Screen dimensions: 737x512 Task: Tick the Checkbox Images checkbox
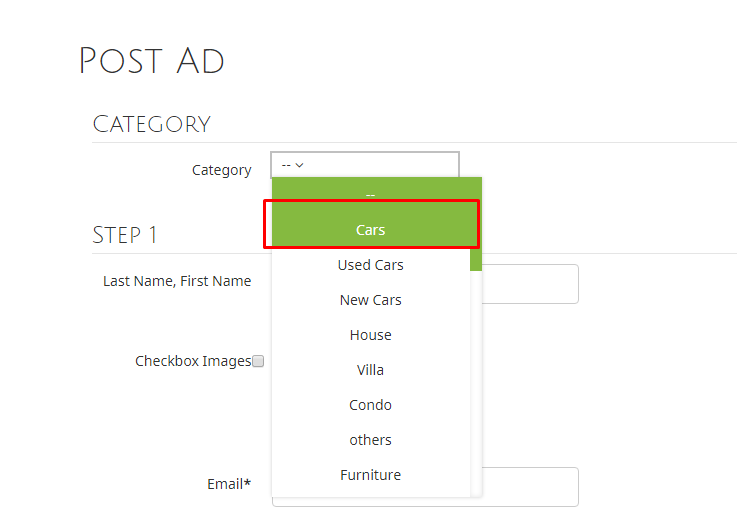tap(258, 361)
